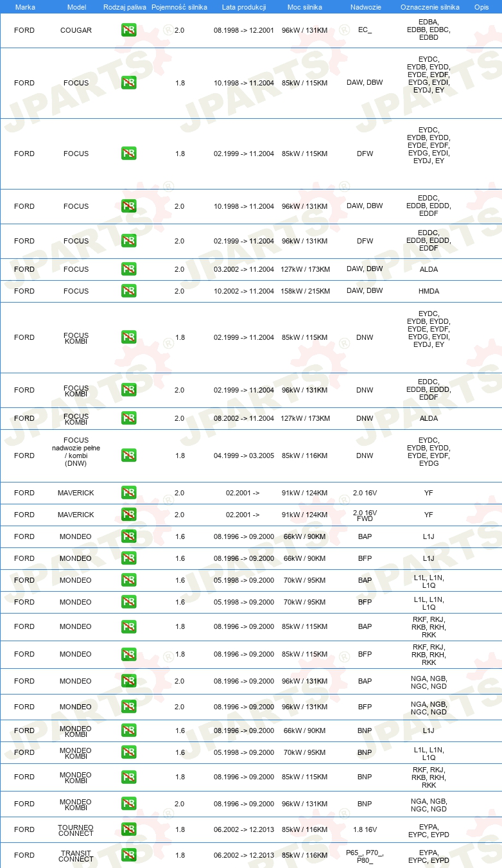The width and height of the screenshot is (502, 868).
Task: Click the L1J engine code in MONDEO KOMBI row
Action: tap(429, 731)
